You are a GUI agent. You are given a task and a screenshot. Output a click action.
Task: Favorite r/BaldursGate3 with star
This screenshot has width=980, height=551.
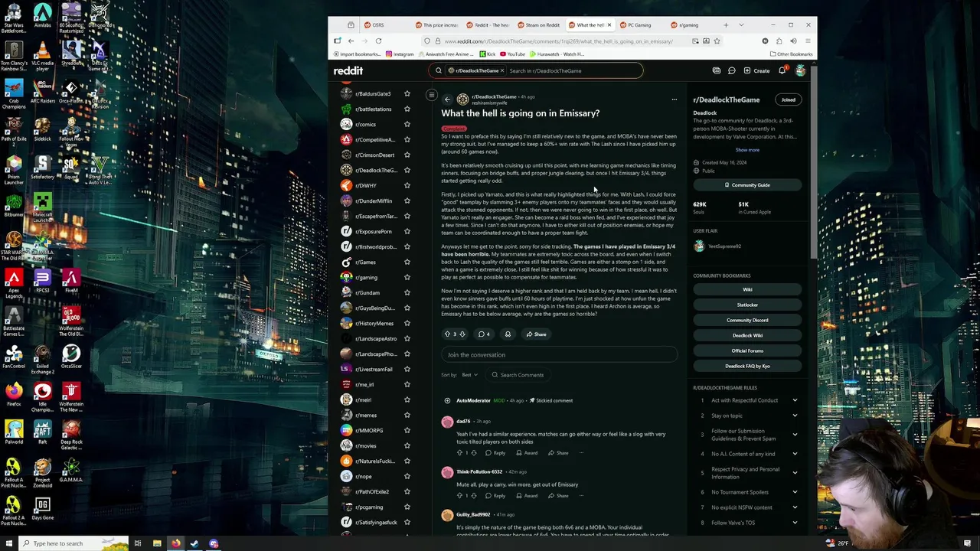coord(407,93)
